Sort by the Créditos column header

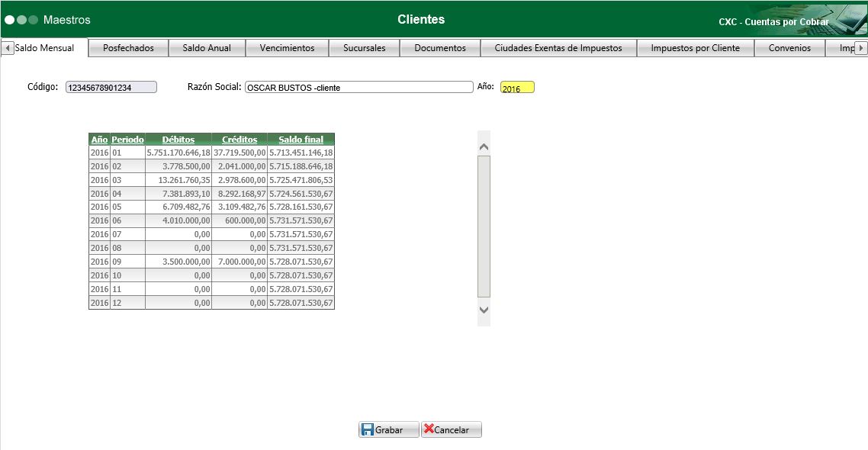[x=240, y=140]
